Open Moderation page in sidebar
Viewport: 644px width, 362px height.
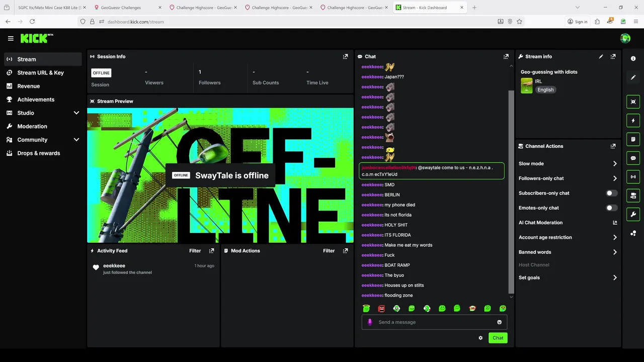tap(43, 126)
